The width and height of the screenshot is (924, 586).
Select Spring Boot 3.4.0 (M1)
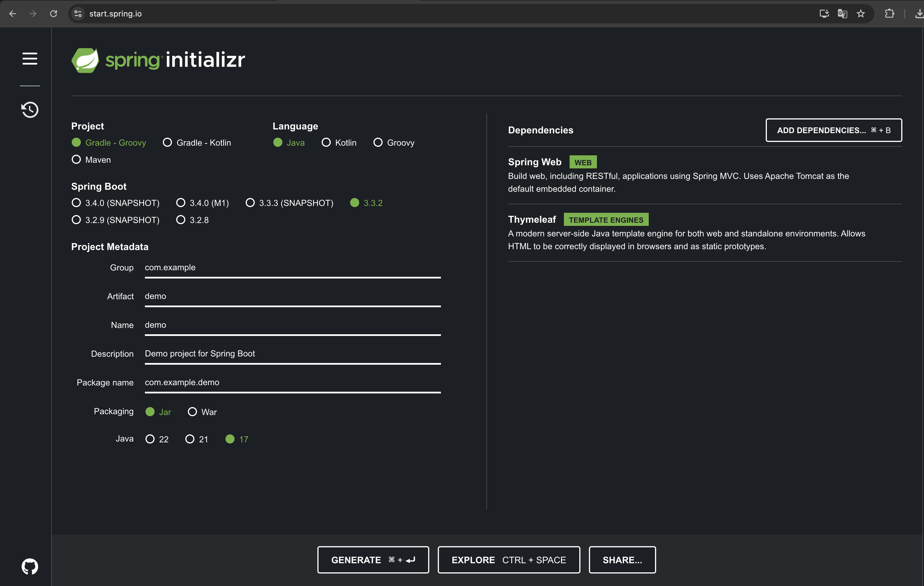tap(181, 203)
